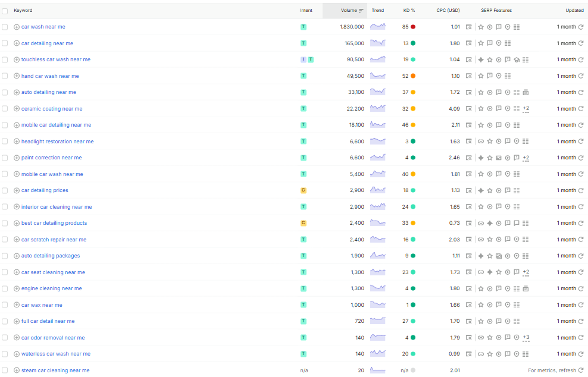Local pack pin icon in hand car wash row
This screenshot has height=377, width=588.
pyautogui.click(x=499, y=76)
